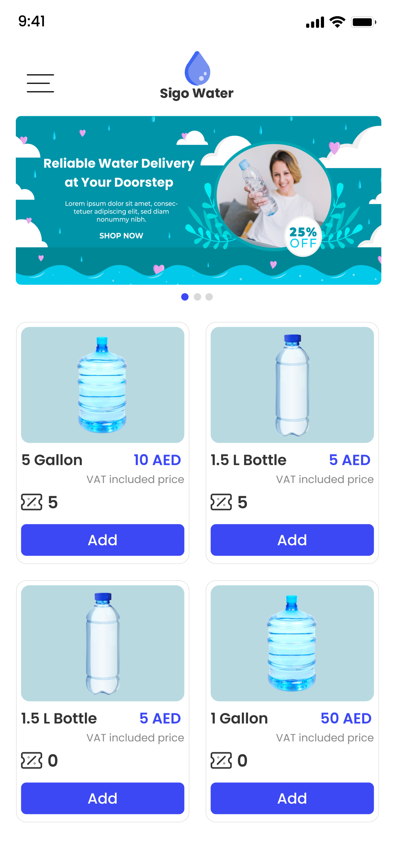Click the coupon icon on 5 Gallon card

(x=32, y=502)
